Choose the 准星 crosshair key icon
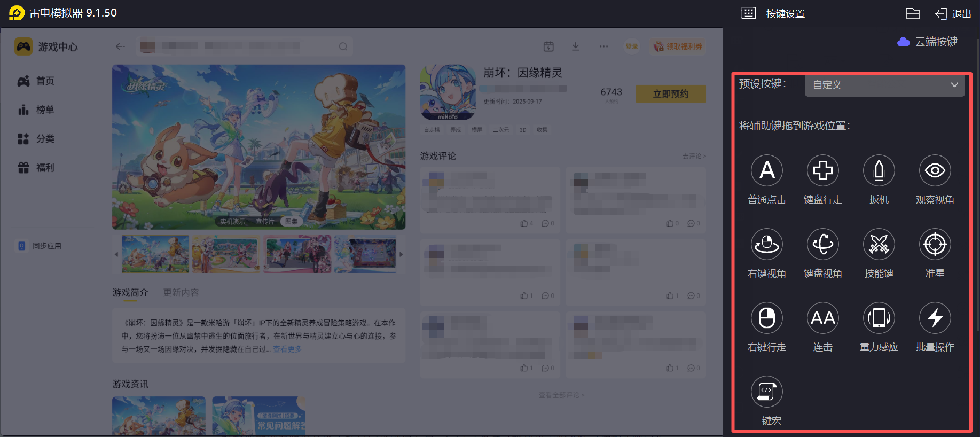This screenshot has width=980, height=437. 935,244
